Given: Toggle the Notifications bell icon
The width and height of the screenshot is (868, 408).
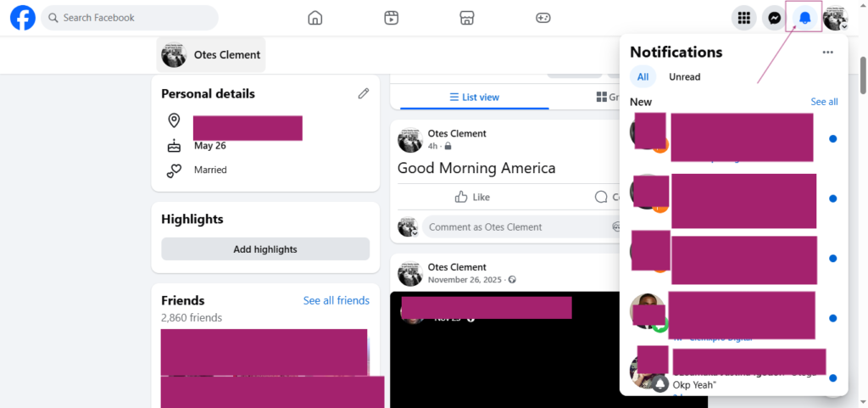Looking at the screenshot, I should pyautogui.click(x=805, y=19).
